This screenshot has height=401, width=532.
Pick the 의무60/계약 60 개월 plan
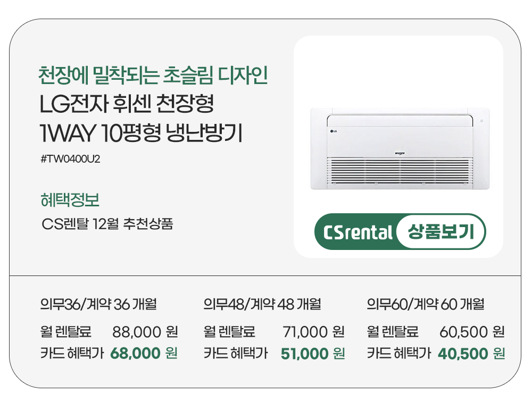coord(425,305)
